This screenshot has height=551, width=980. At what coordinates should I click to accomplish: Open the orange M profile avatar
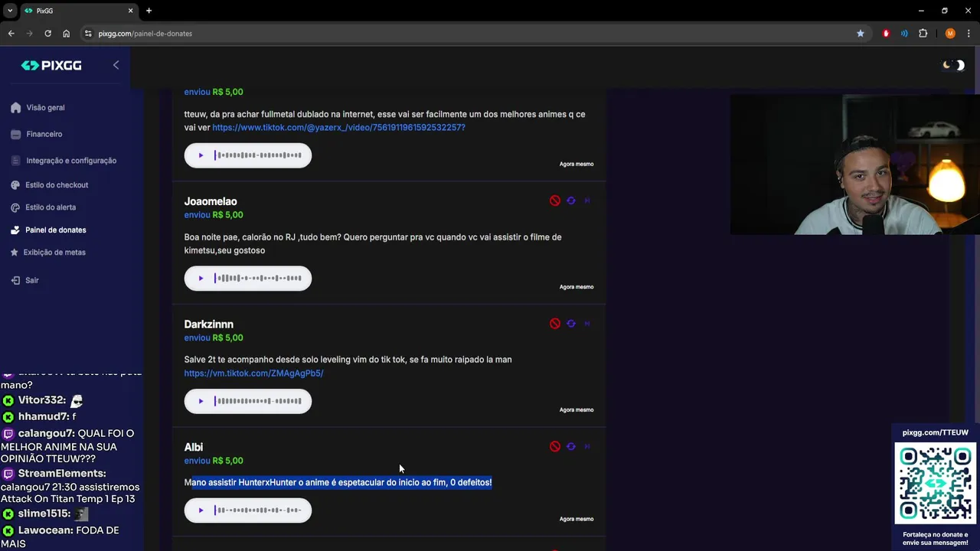click(950, 34)
